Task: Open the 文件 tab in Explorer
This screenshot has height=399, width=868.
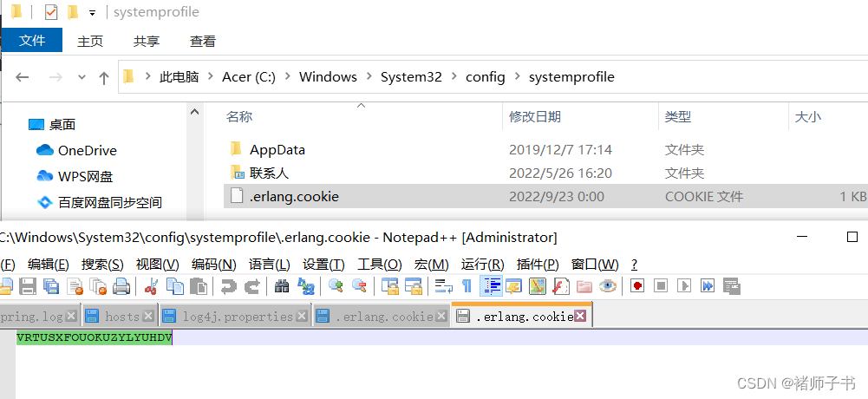Action: pyautogui.click(x=31, y=41)
